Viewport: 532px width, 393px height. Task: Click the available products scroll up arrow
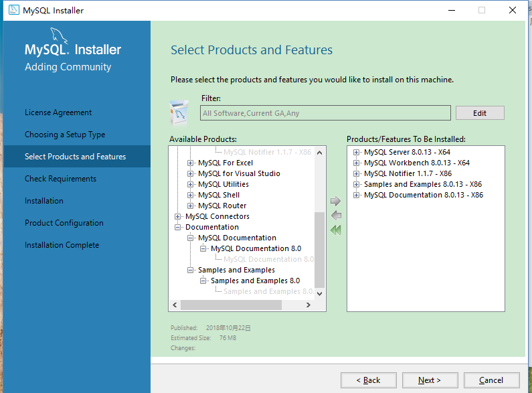point(319,153)
